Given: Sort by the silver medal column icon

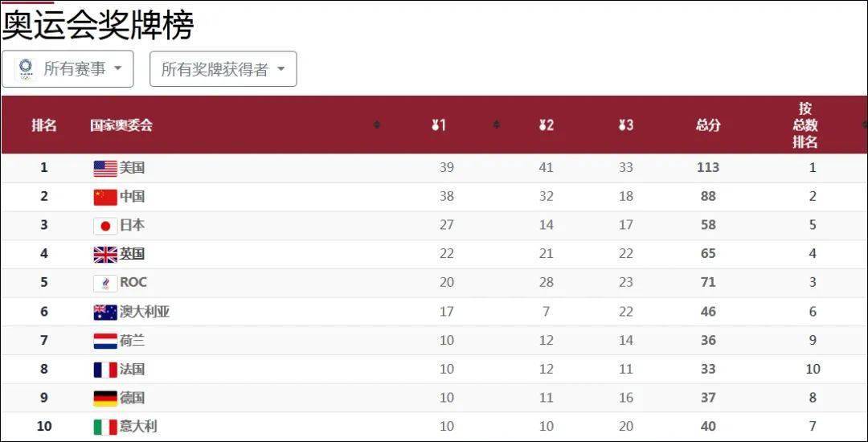Looking at the screenshot, I should [546, 125].
